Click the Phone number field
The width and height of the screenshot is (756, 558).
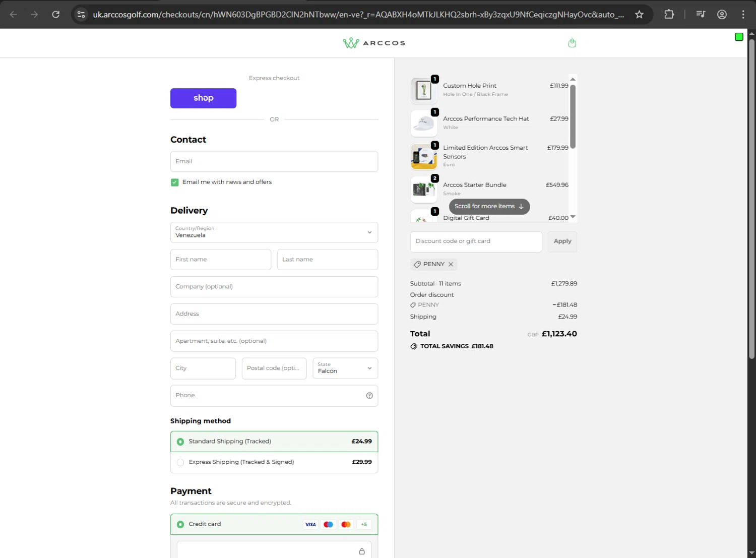pos(274,396)
